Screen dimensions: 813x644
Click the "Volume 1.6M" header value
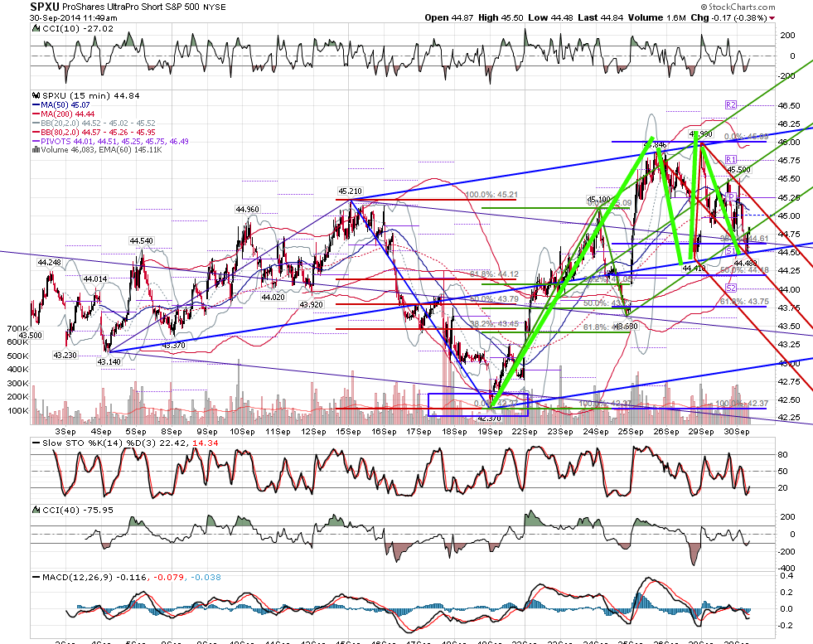(656, 17)
